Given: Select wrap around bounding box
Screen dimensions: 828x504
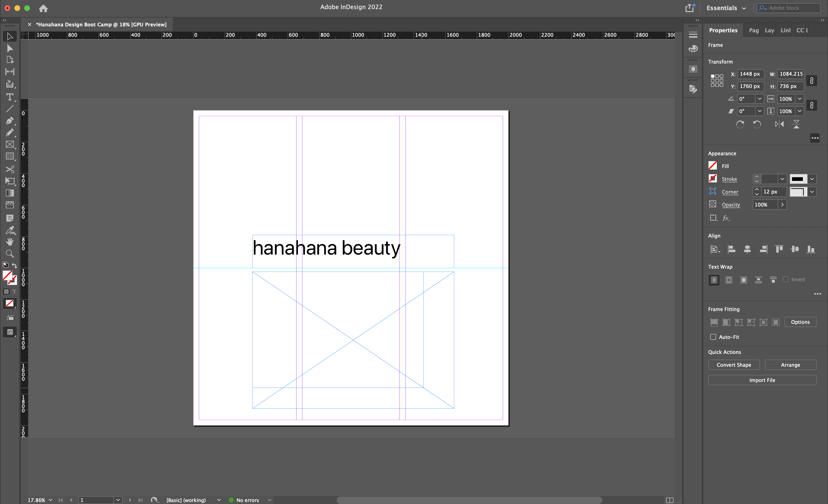Looking at the screenshot, I should (x=728, y=280).
